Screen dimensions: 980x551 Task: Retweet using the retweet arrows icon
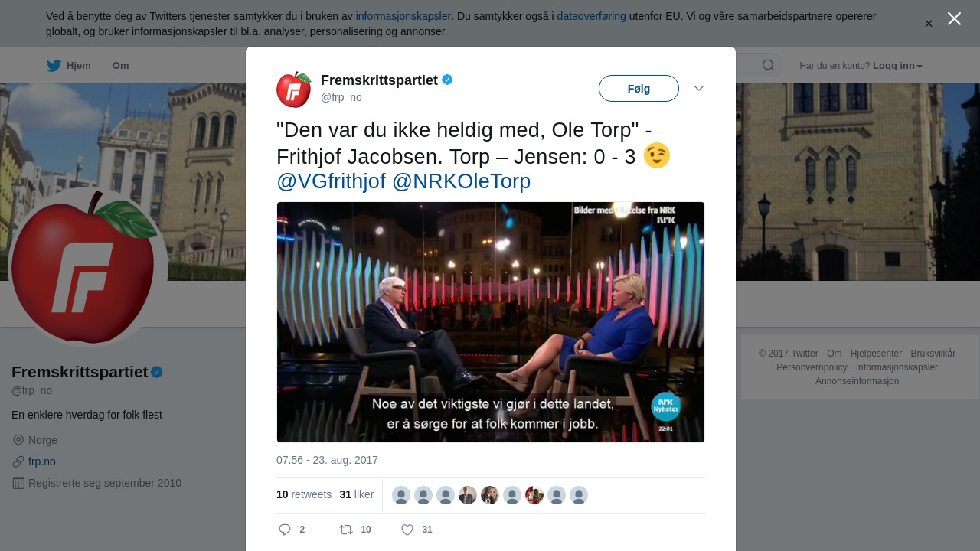[346, 530]
